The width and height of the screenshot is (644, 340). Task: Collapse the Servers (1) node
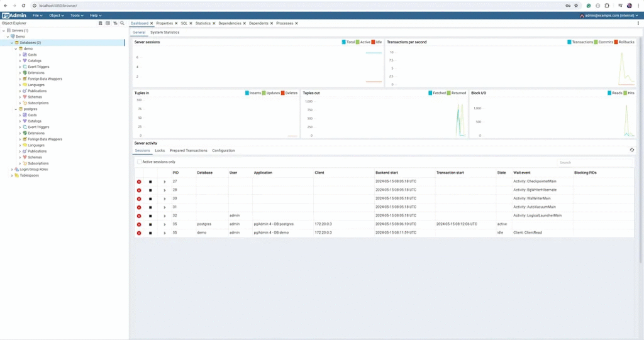(x=4, y=30)
